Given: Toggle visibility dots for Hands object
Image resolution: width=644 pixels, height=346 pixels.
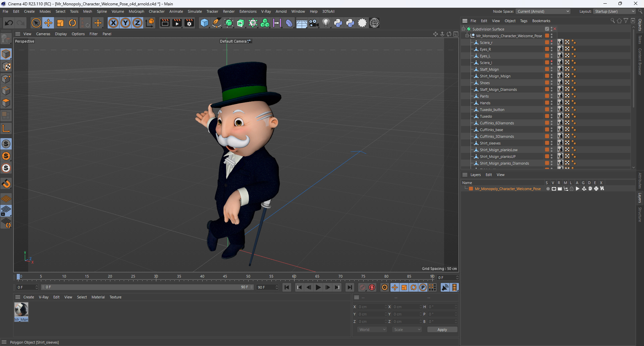Looking at the screenshot, I should click(x=552, y=103).
